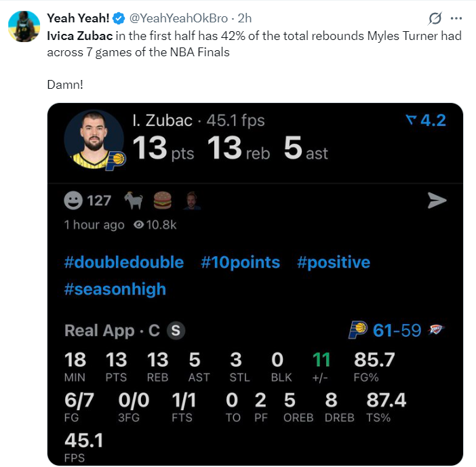
Task: Tap the smiley reaction icon
Action: [x=73, y=201]
